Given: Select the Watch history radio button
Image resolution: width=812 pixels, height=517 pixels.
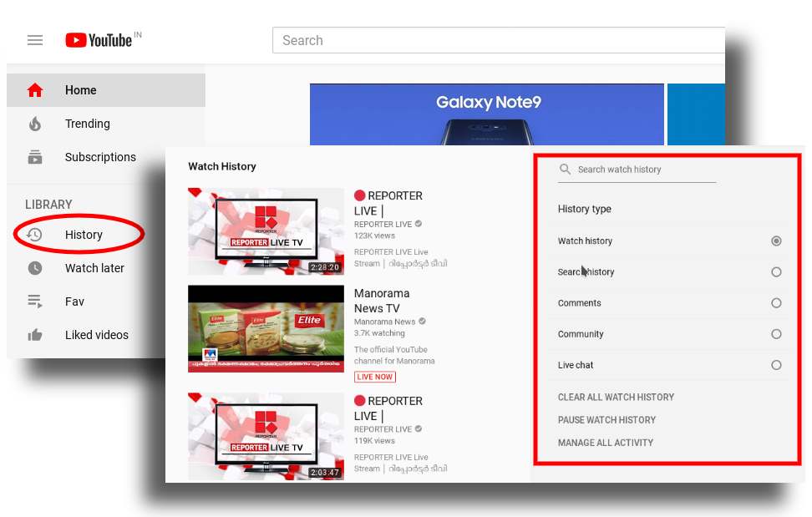Looking at the screenshot, I should click(x=776, y=241).
